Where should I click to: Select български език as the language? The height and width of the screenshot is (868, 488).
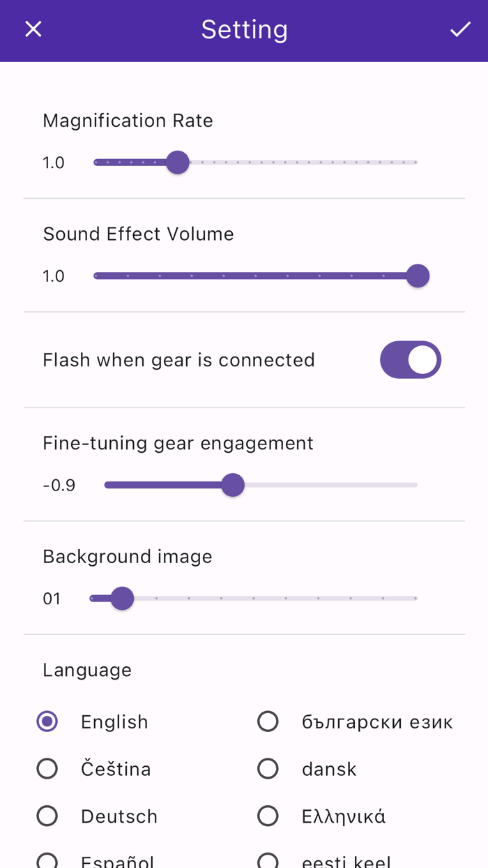point(268,721)
